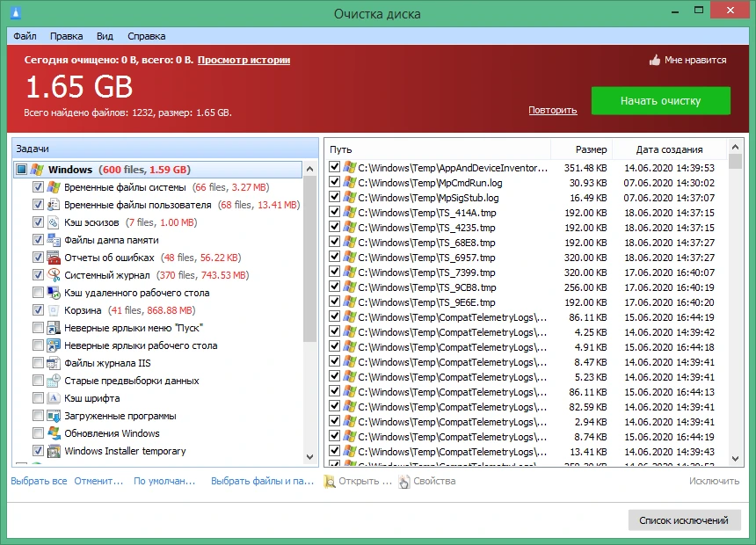
Task: Click the properties icon beside Свойства
Action: 404,482
